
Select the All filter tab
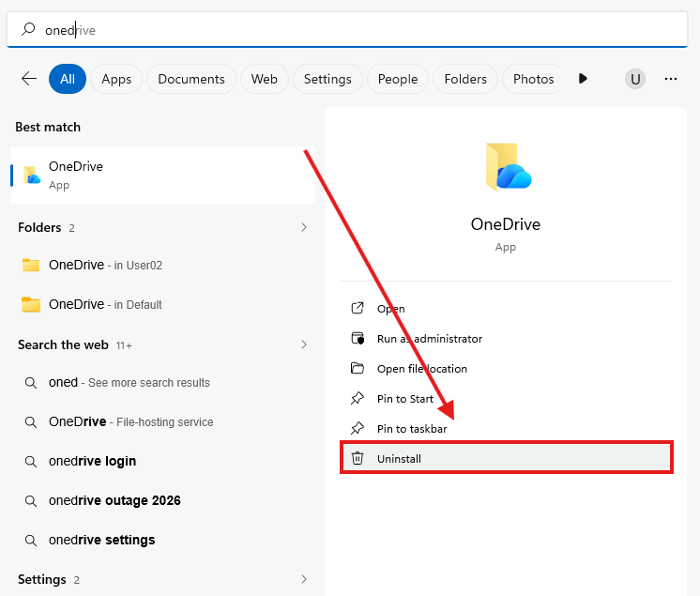(68, 79)
